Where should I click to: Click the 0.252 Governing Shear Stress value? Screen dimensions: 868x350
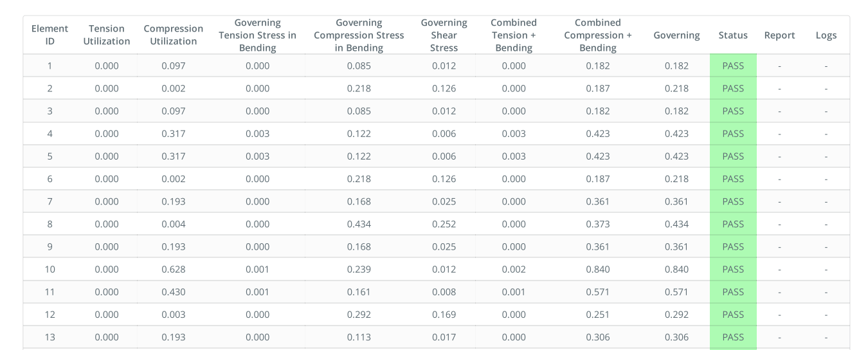[444, 224]
